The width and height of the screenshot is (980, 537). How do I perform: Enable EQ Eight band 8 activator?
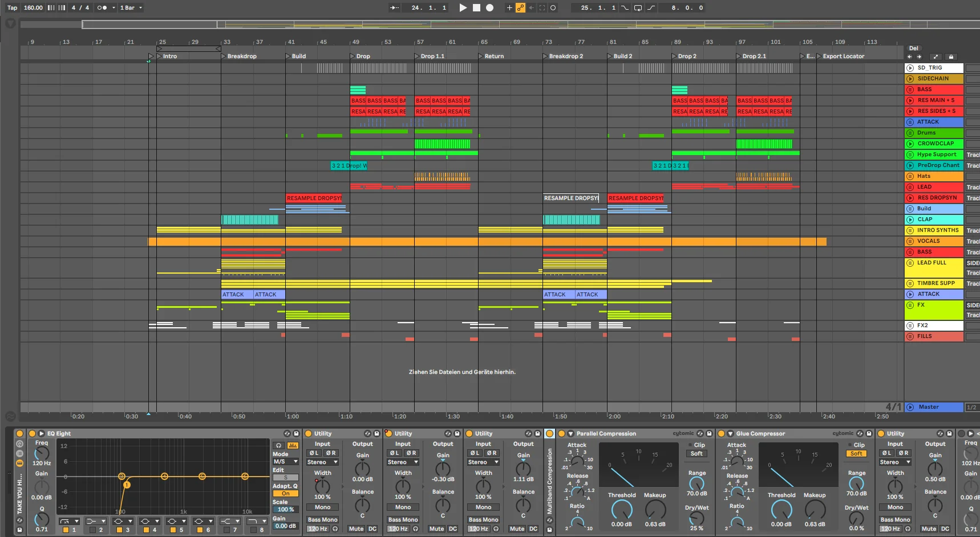[x=253, y=530]
